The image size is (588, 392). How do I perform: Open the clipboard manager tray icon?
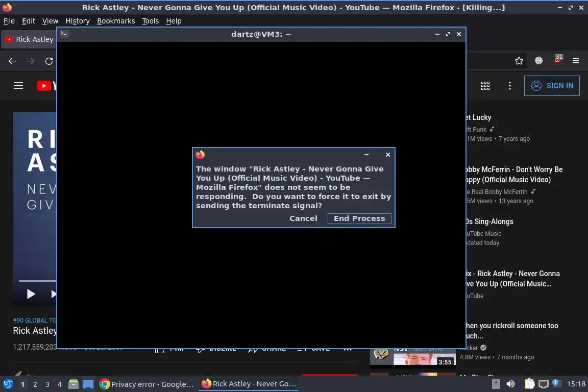(529, 384)
